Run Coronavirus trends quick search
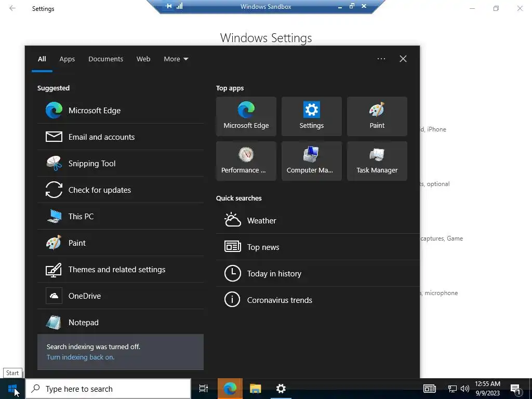Viewport: 532px width, 399px height. click(317, 300)
